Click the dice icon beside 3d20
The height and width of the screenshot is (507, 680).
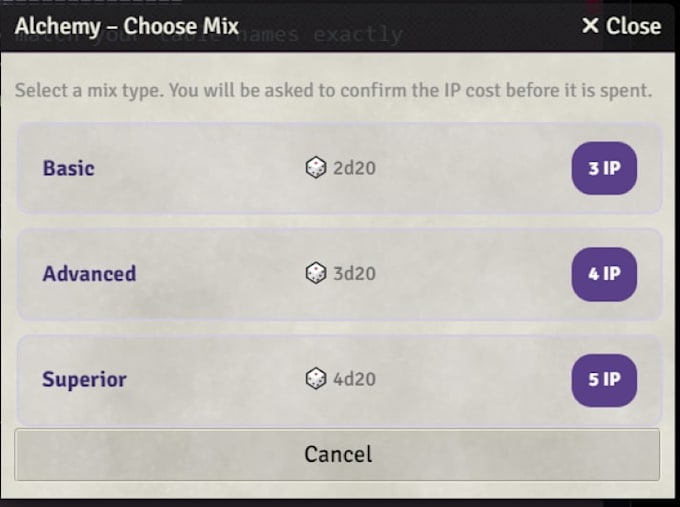(x=316, y=273)
